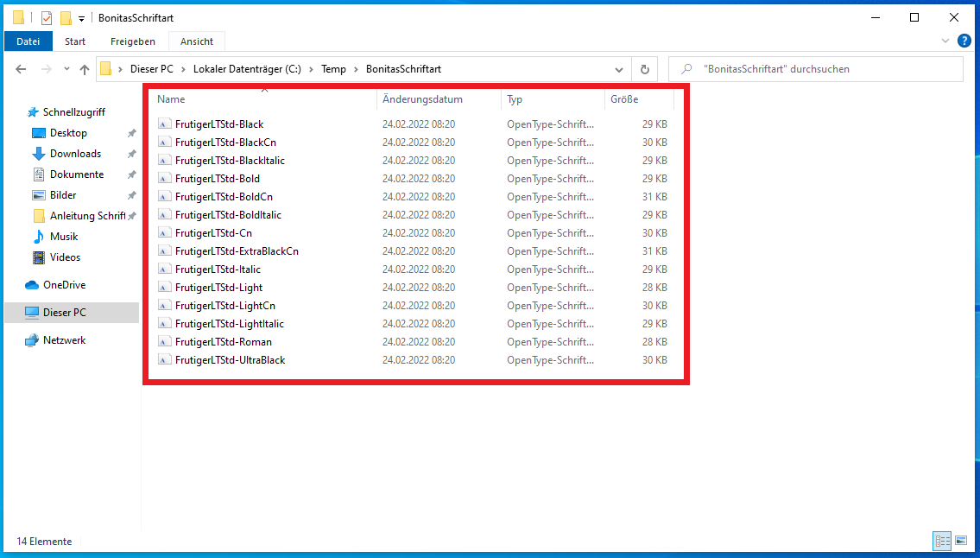
Task: Expand the address bar history dropdown
Action: tap(619, 69)
